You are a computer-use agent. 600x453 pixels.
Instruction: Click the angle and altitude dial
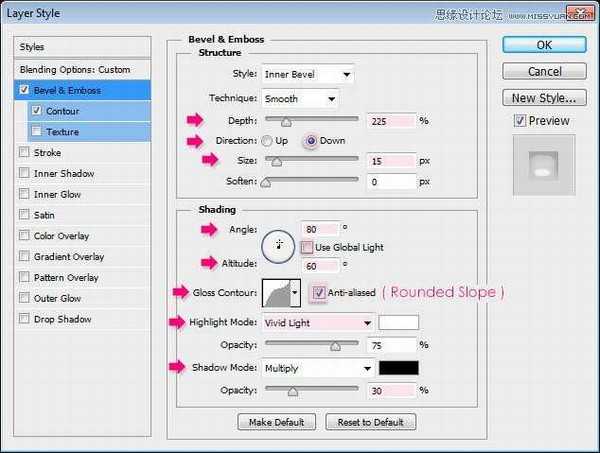tap(278, 247)
